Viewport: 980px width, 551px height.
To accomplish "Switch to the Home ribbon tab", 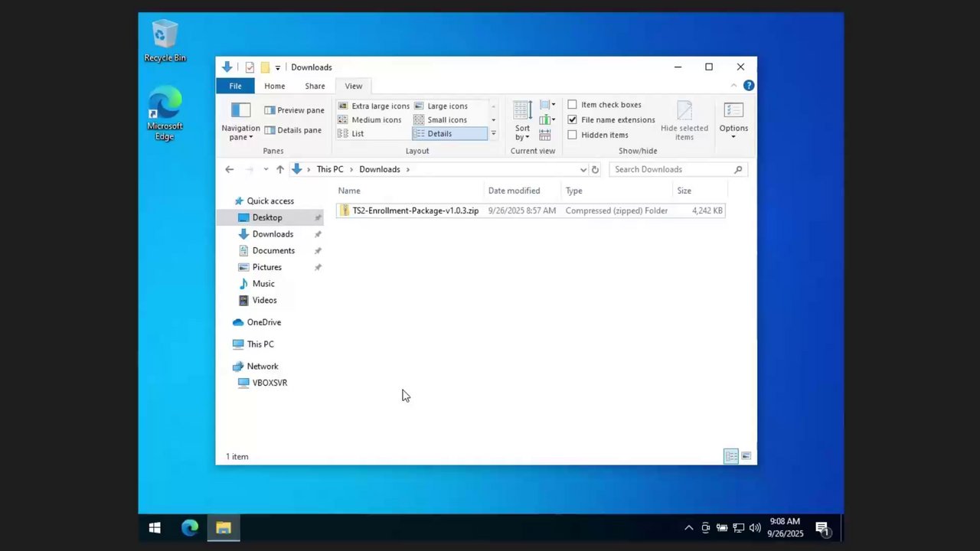I will 274,86.
